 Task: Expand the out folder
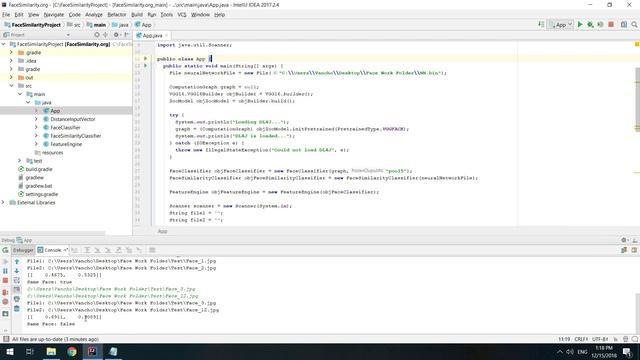point(11,78)
